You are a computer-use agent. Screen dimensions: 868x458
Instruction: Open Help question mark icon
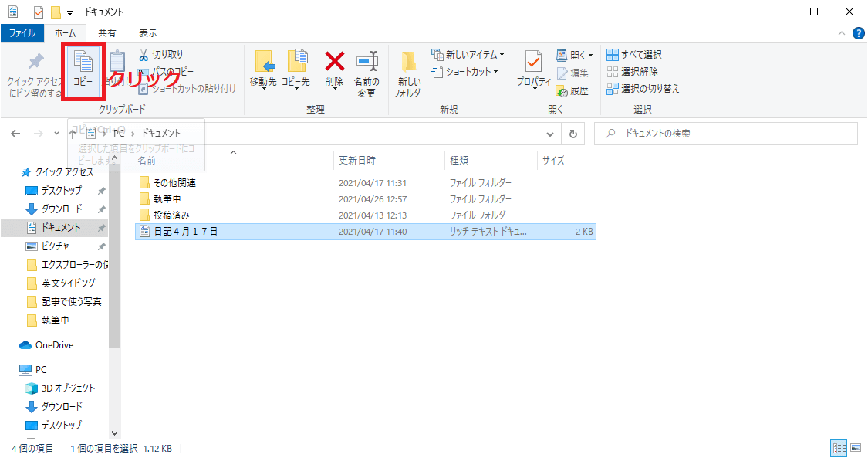click(858, 33)
